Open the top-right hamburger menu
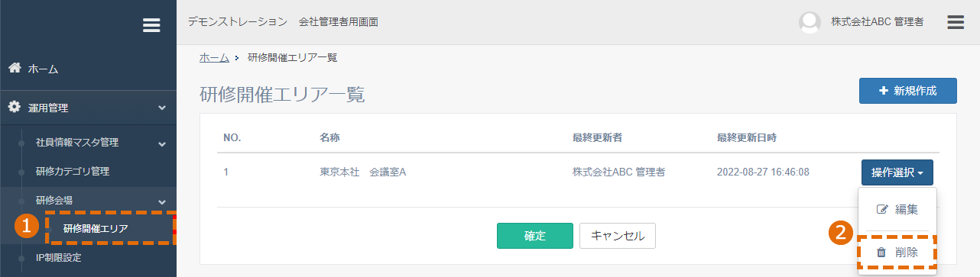The image size is (980, 277). [956, 22]
